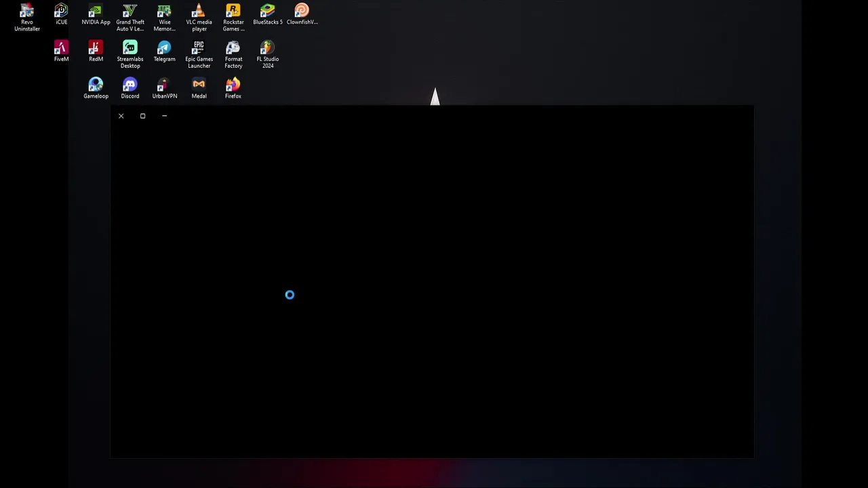Open BlueStacks 5 desktop icon

point(268,14)
